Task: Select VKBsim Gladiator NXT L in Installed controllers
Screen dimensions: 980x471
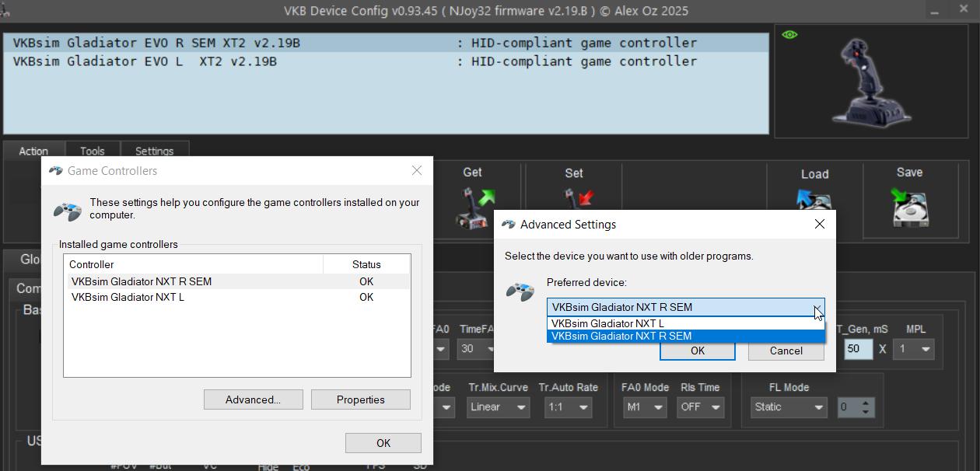Action: click(x=236, y=297)
